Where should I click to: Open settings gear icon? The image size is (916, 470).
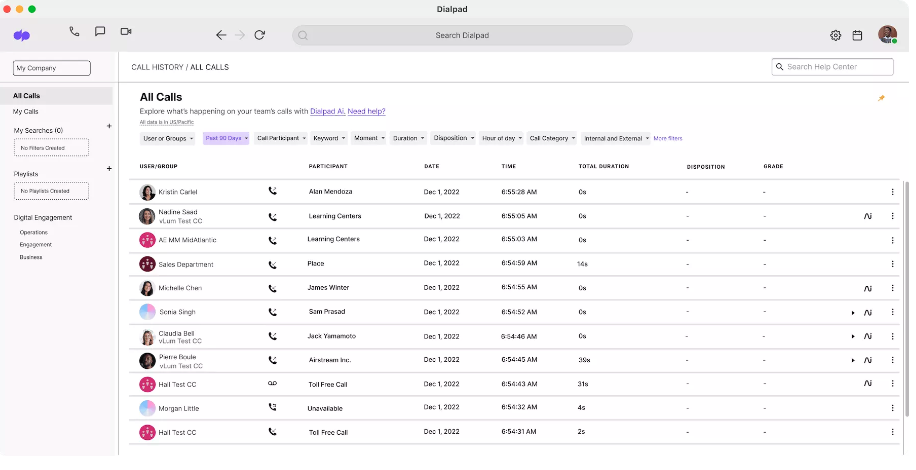[x=835, y=36]
